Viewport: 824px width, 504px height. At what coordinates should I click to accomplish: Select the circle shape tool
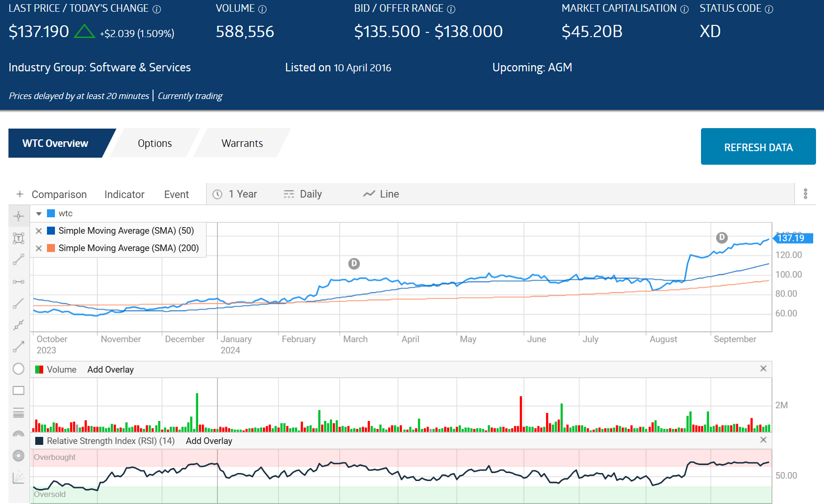[x=18, y=369]
